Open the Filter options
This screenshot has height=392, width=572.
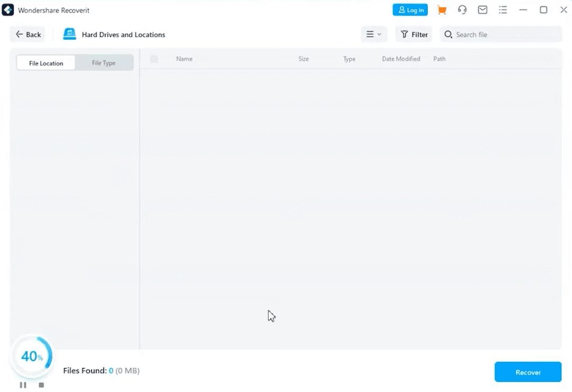414,34
